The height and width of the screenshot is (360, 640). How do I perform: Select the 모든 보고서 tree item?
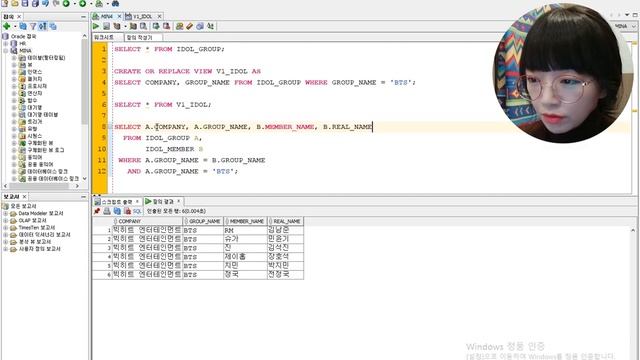click(23, 206)
